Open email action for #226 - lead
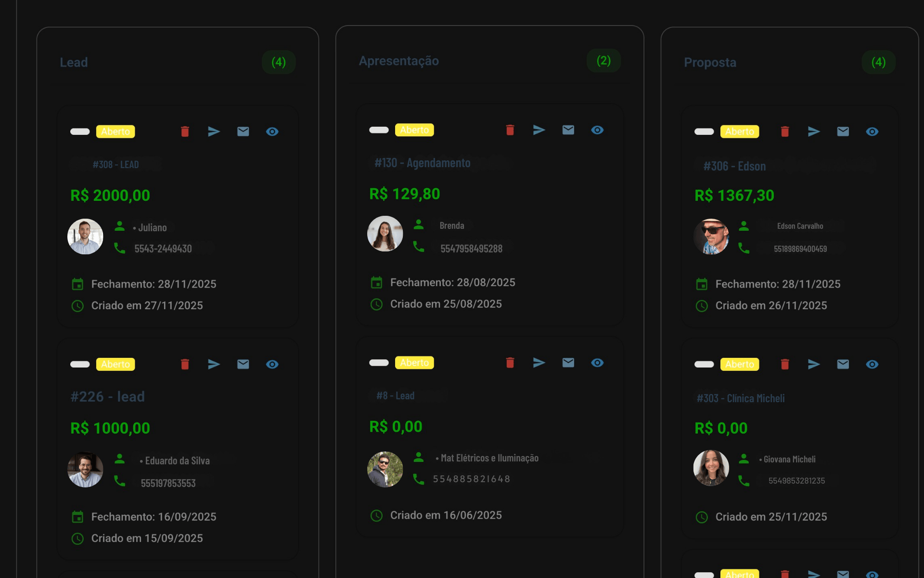 tap(243, 364)
